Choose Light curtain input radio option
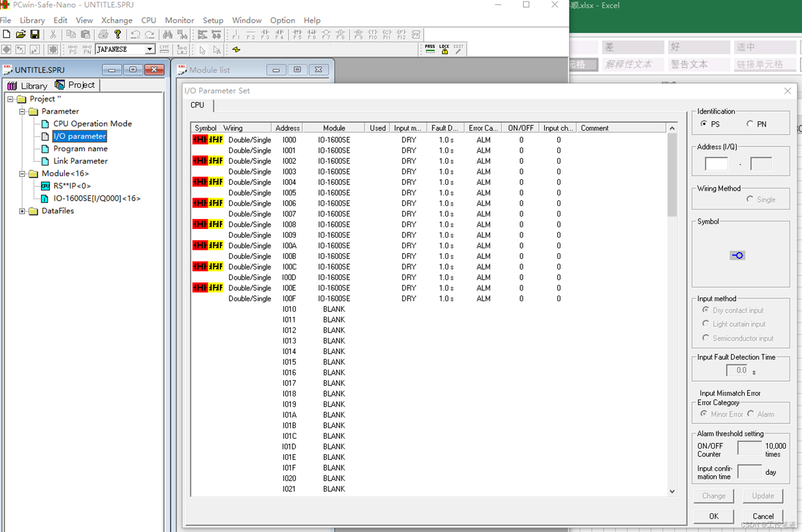Image resolution: width=802 pixels, height=532 pixels. (706, 324)
